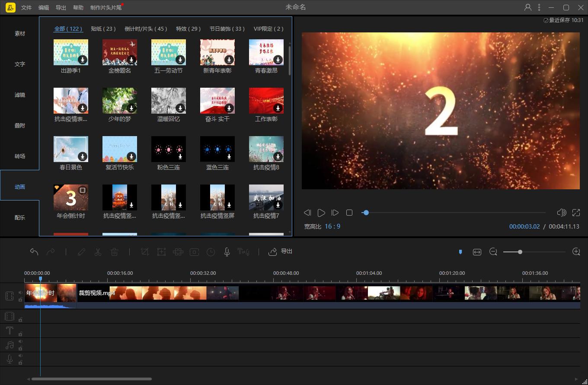Image resolution: width=588 pixels, height=385 pixels.
Task: Click the play button under the preview
Action: pyautogui.click(x=321, y=213)
